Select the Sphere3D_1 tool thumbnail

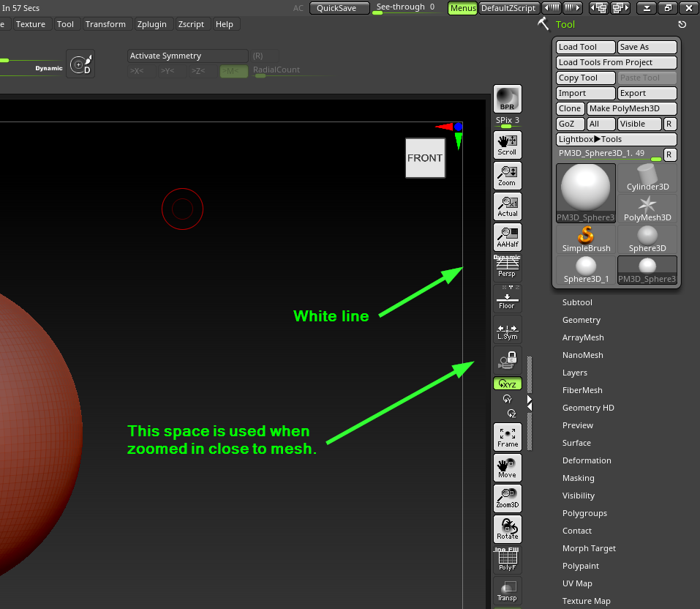586,270
